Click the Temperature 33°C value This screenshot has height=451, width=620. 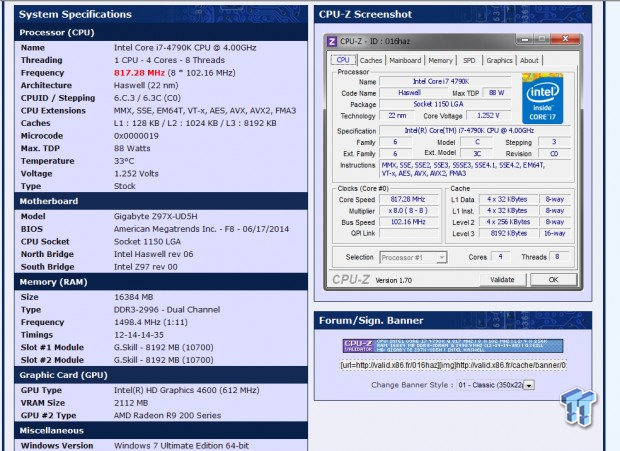pyautogui.click(x=124, y=161)
